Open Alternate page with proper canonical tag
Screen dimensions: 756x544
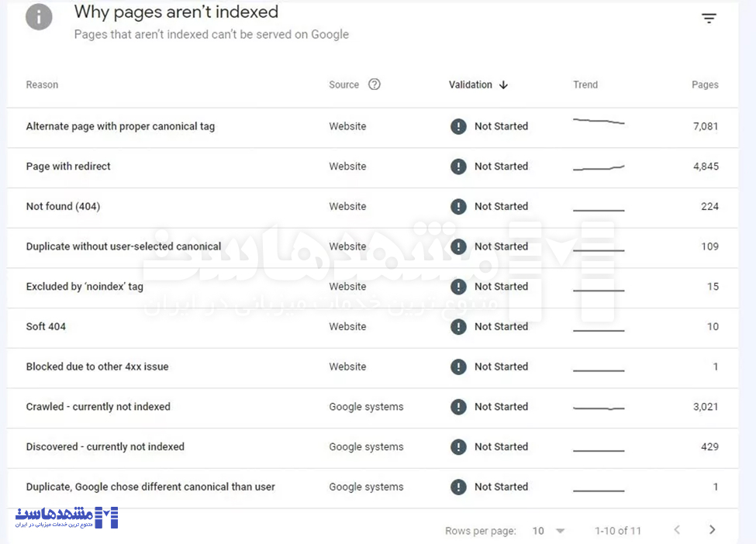tap(120, 126)
